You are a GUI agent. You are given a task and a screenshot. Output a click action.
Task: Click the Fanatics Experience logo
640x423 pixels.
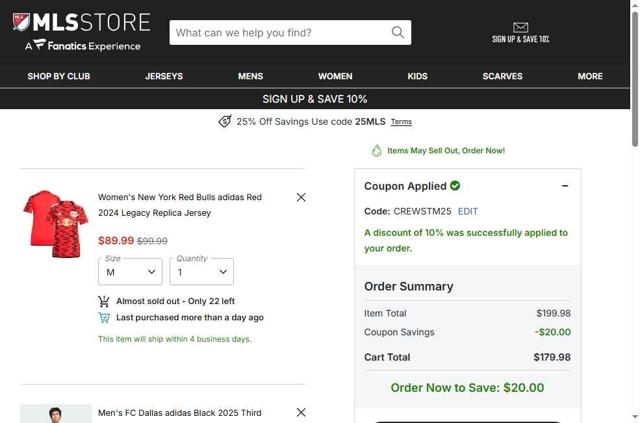(82, 45)
